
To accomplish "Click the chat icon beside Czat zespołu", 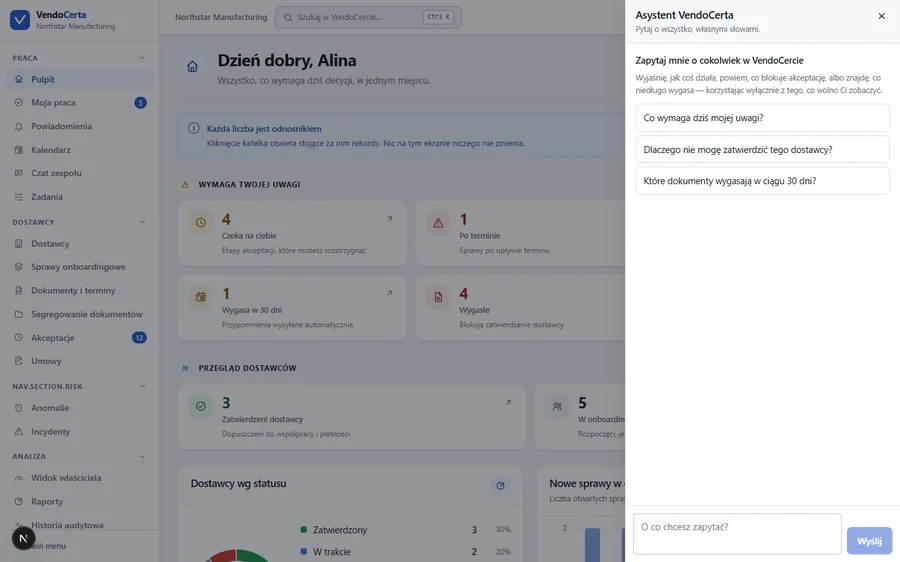I will 18,173.
